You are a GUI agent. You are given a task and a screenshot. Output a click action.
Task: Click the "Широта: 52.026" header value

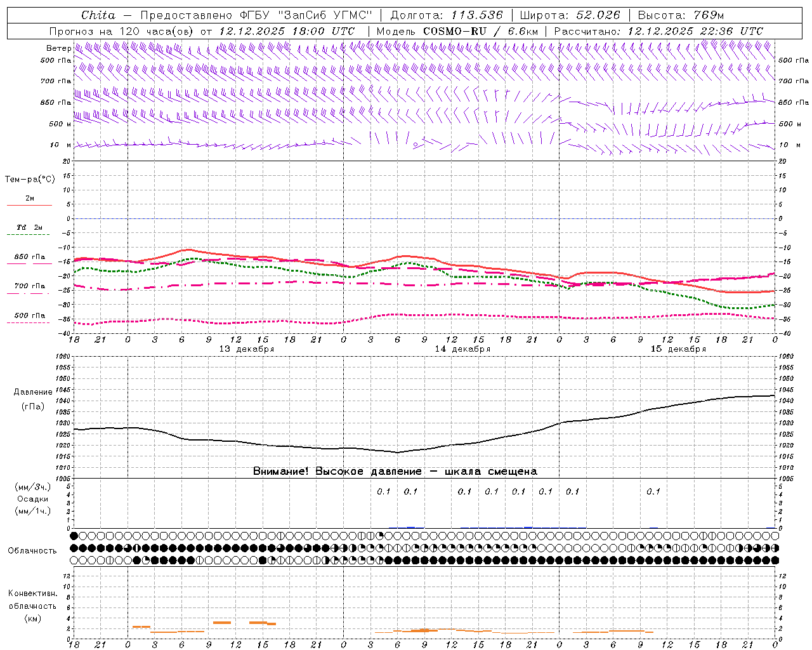point(570,15)
